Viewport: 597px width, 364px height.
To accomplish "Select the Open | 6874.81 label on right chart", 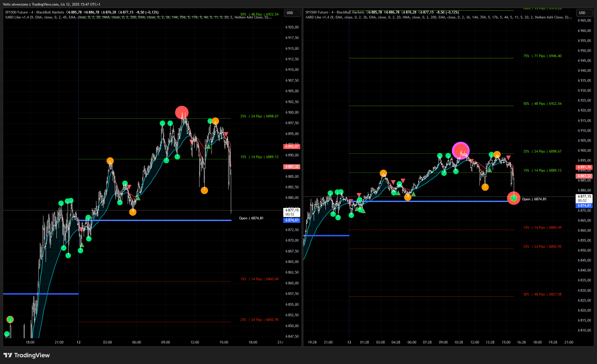I will pyautogui.click(x=534, y=199).
